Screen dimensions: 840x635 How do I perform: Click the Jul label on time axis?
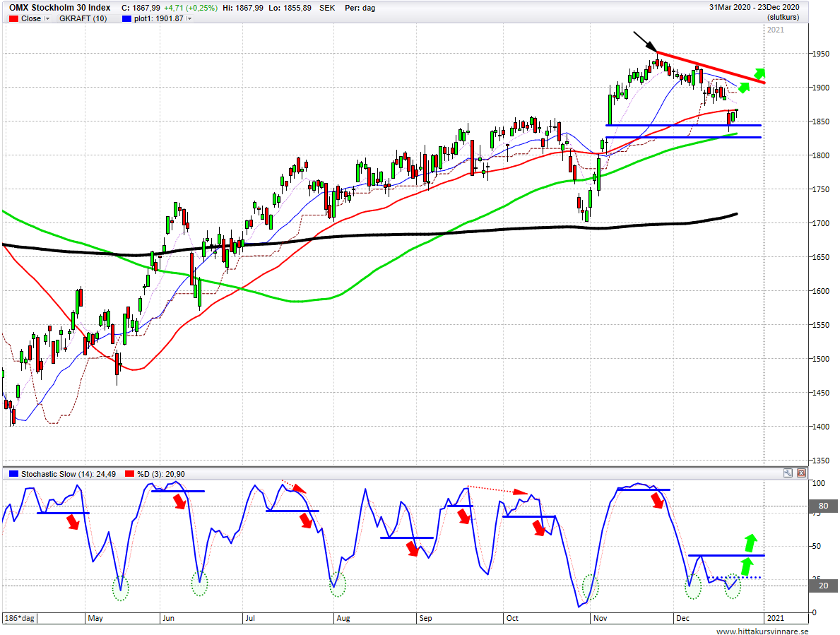[249, 619]
